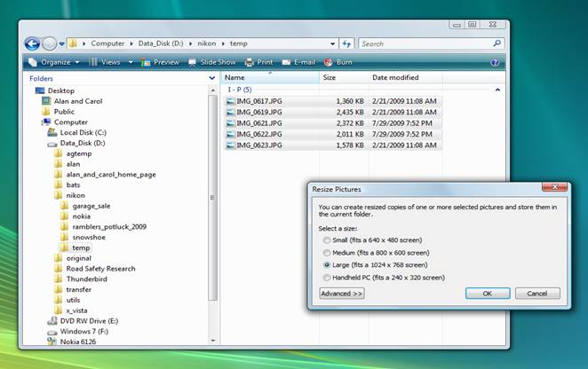Sort by the Name column header

270,77
